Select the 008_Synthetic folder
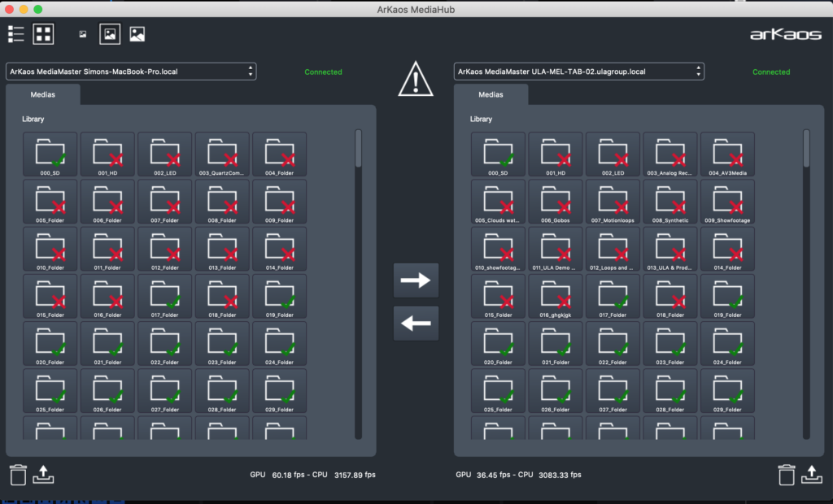Image resolution: width=833 pixels, height=504 pixels. (x=670, y=202)
